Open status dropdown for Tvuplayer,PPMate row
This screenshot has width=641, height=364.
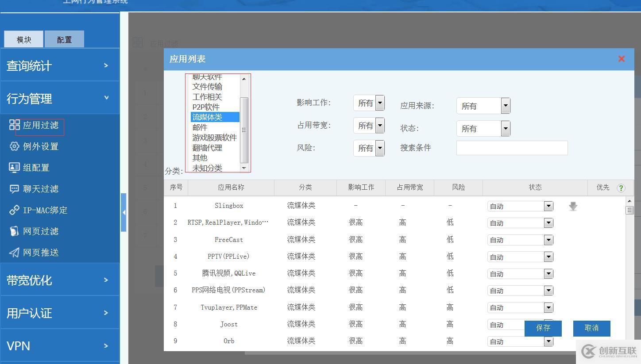pos(548,307)
